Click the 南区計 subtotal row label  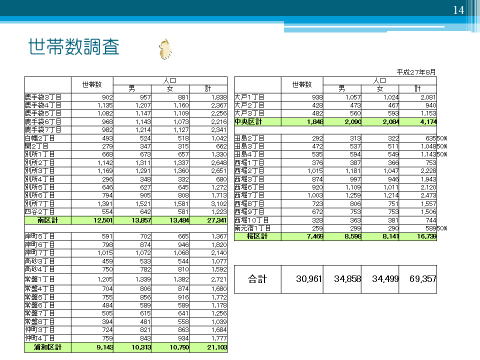point(48,220)
